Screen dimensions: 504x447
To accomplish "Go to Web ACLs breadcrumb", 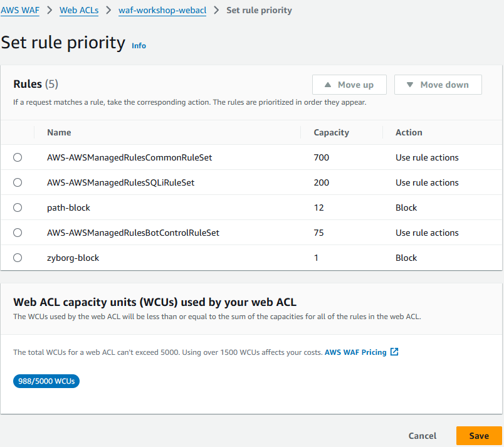I will [x=79, y=10].
